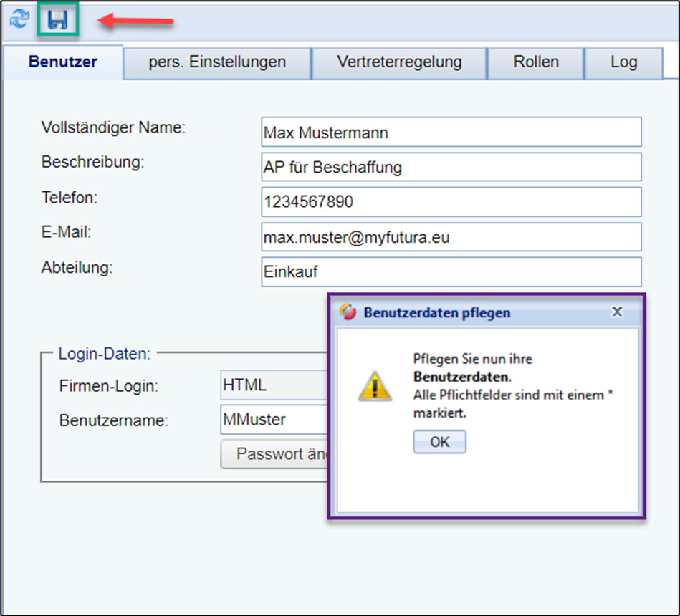
Task: Click the blue floppy disk save icon
Action: point(57,20)
